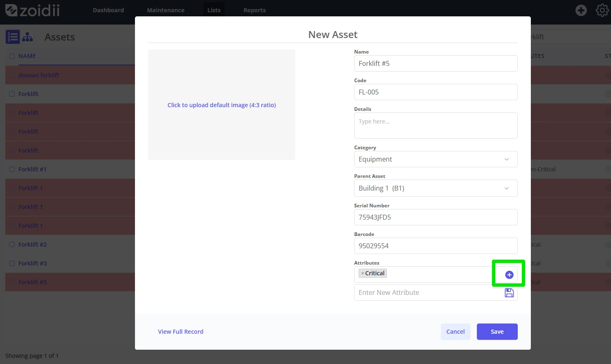Click the zoidii logo
Image resolution: width=611 pixels, height=364 pixels.
(32, 10)
